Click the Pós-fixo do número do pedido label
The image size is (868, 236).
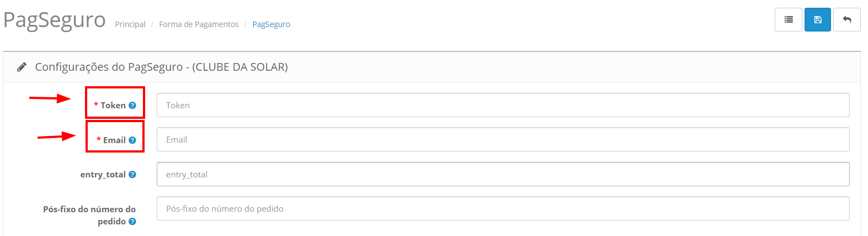pyautogui.click(x=89, y=209)
